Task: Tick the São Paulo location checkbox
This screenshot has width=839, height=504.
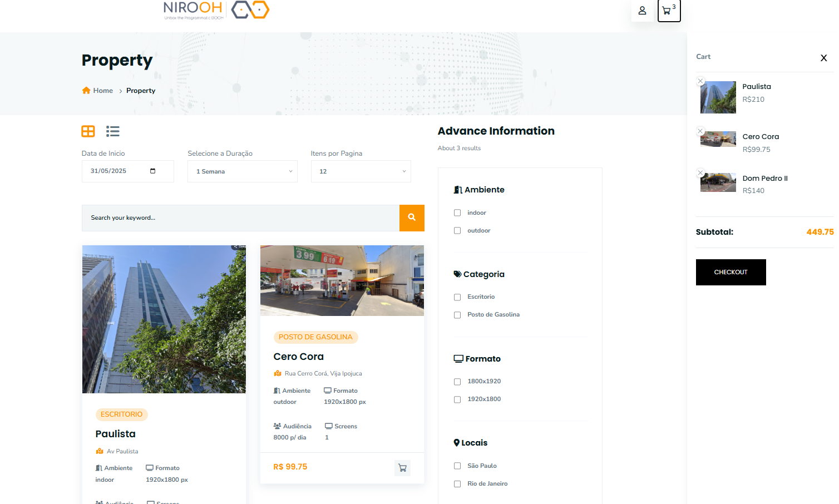Action: [x=457, y=466]
